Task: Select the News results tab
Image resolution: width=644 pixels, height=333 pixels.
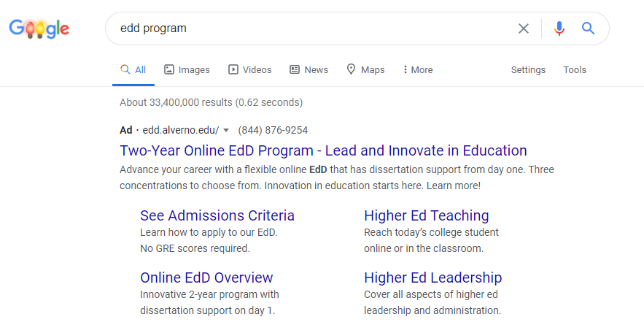Action: [309, 70]
